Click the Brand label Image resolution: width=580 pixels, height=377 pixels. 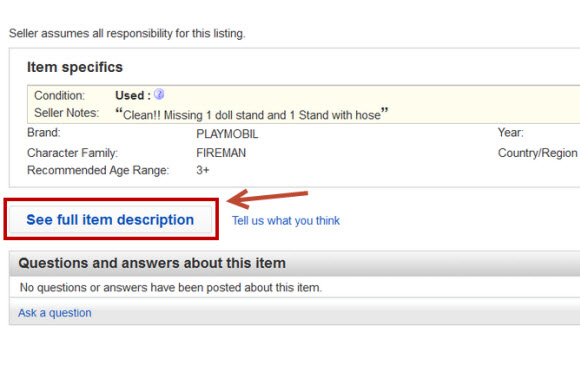44,132
